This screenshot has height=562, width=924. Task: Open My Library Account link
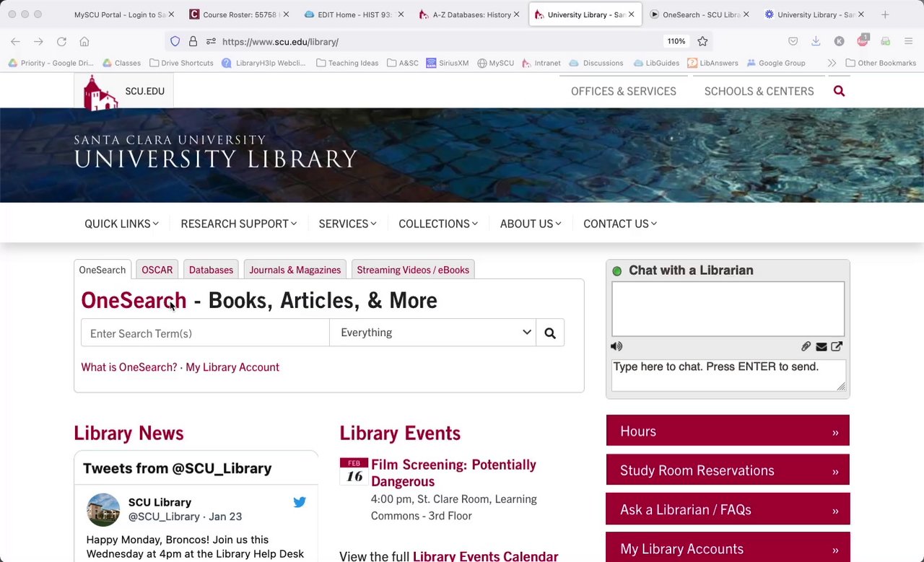tap(232, 367)
